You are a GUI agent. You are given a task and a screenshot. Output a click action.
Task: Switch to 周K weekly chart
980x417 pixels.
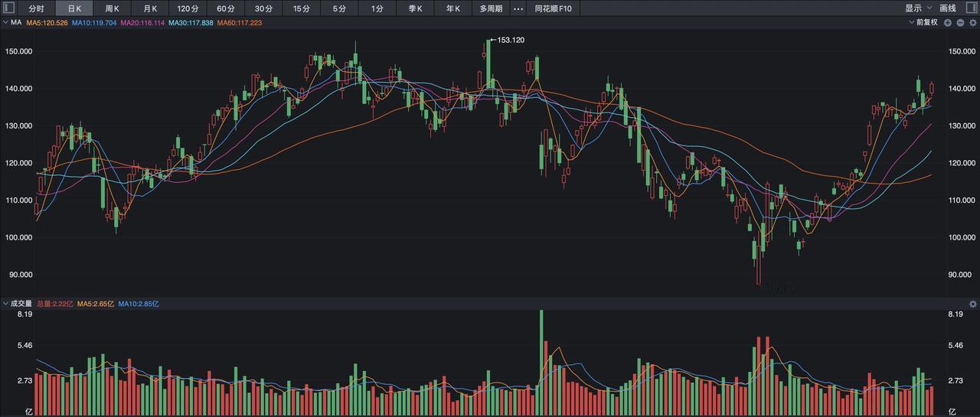pyautogui.click(x=112, y=8)
